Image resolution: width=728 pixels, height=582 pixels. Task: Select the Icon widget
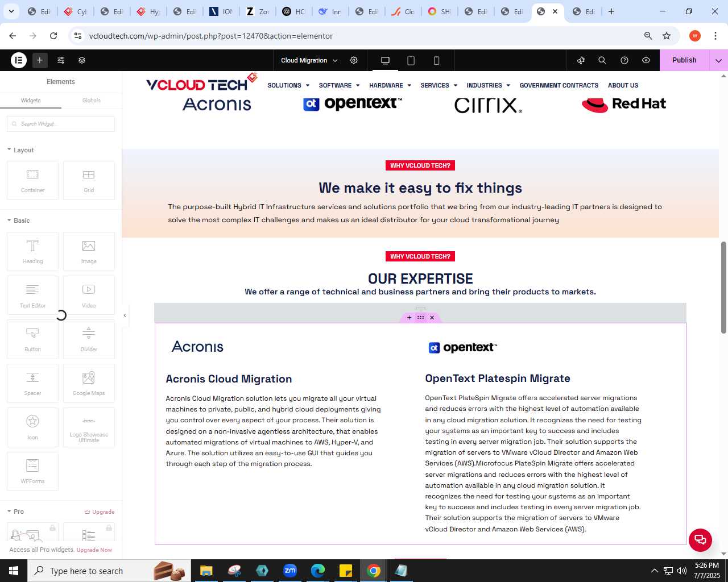[x=32, y=427]
